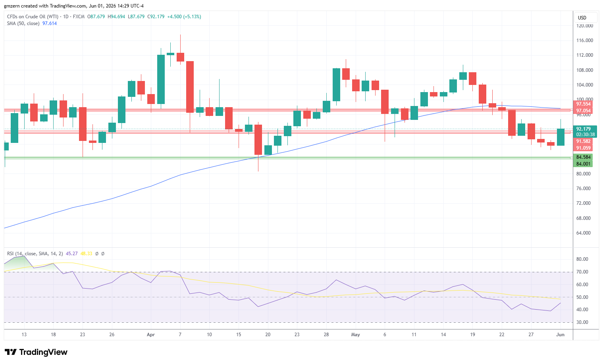Click the bar countdown timer 02:30:38
The height and width of the screenshot is (364, 603).
point(586,135)
